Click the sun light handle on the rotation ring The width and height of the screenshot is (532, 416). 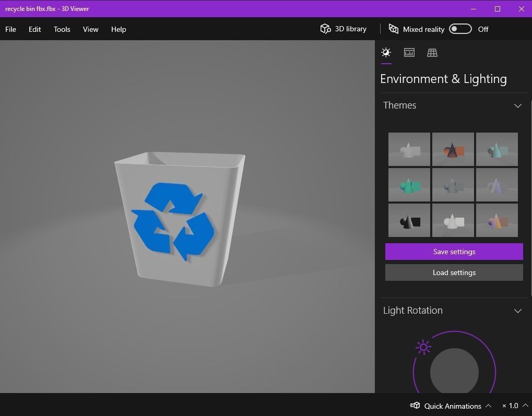(423, 347)
